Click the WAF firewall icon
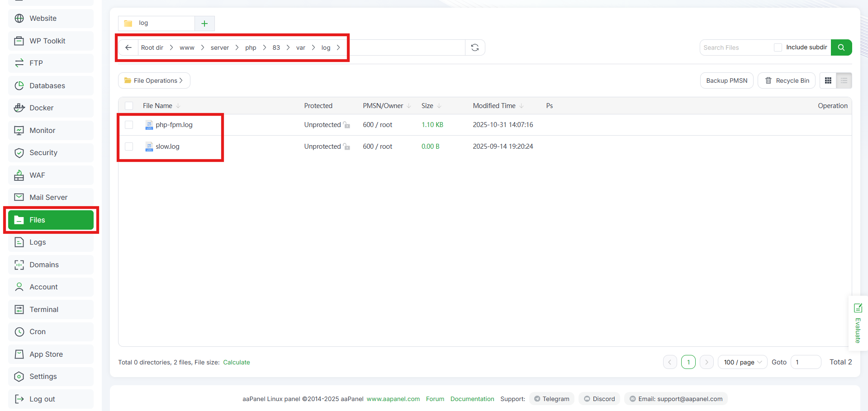The height and width of the screenshot is (411, 868). (19, 175)
